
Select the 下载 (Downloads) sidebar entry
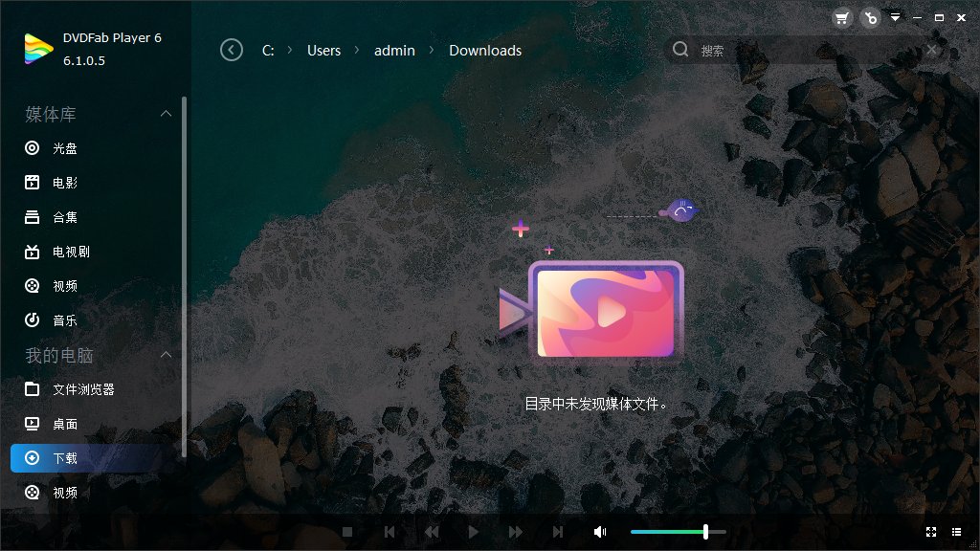pyautogui.click(x=31, y=458)
